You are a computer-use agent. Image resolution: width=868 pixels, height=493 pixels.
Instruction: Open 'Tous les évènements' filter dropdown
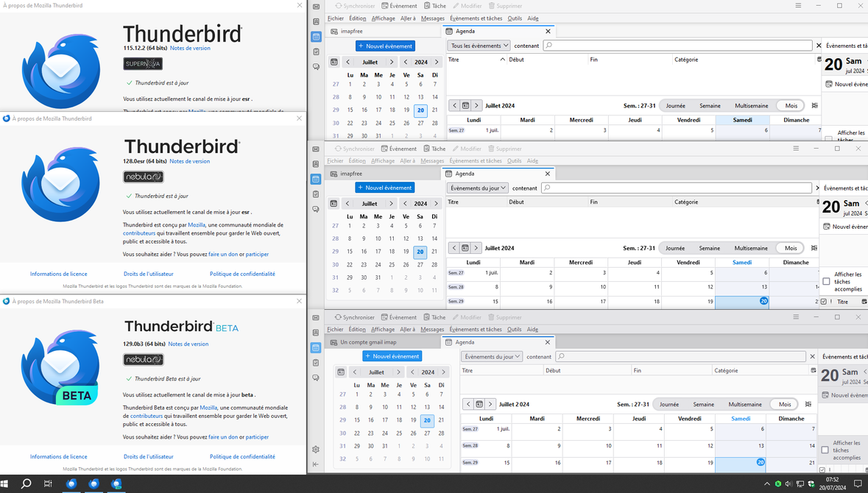(479, 46)
